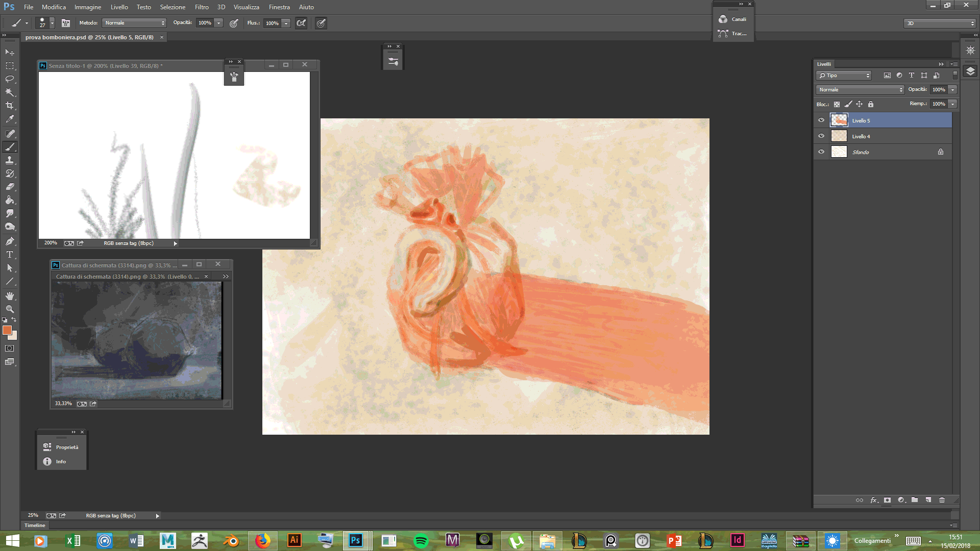This screenshot has width=980, height=551.
Task: Open the Tipo layer filter dropdown
Action: click(x=843, y=76)
